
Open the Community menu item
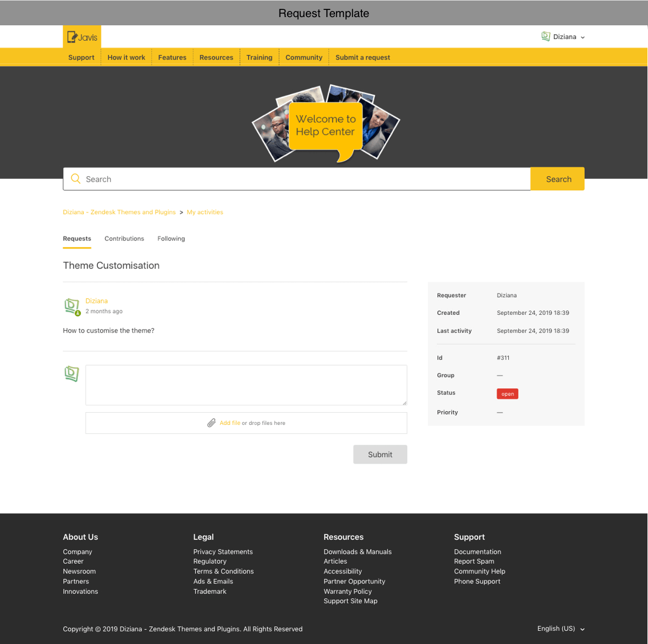[304, 57]
